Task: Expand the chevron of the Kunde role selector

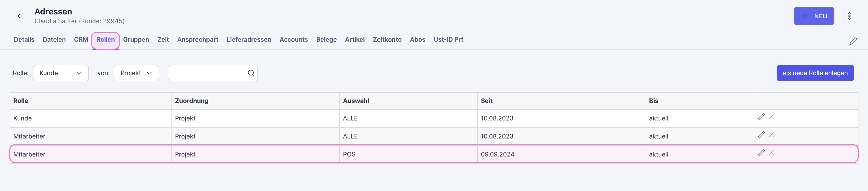Action: tap(79, 73)
